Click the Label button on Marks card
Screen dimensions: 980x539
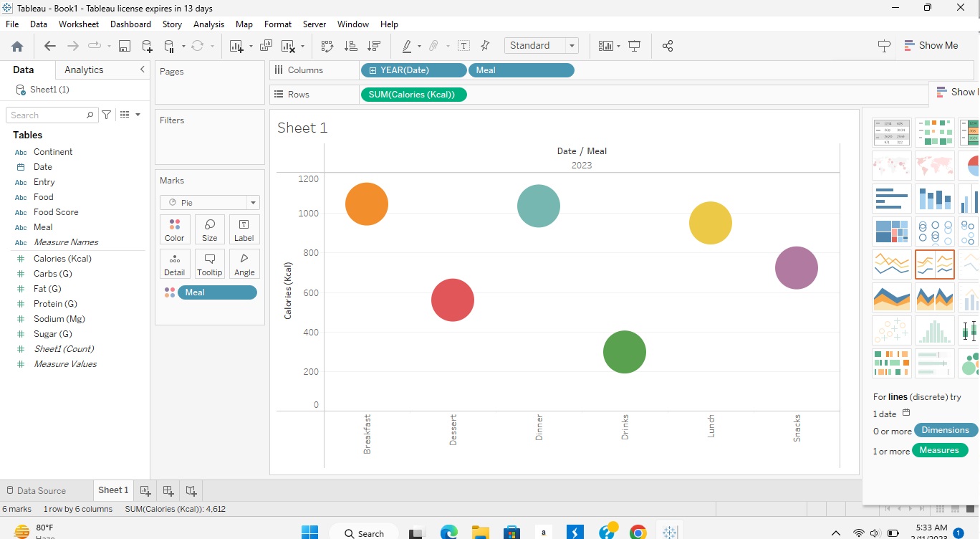[244, 229]
